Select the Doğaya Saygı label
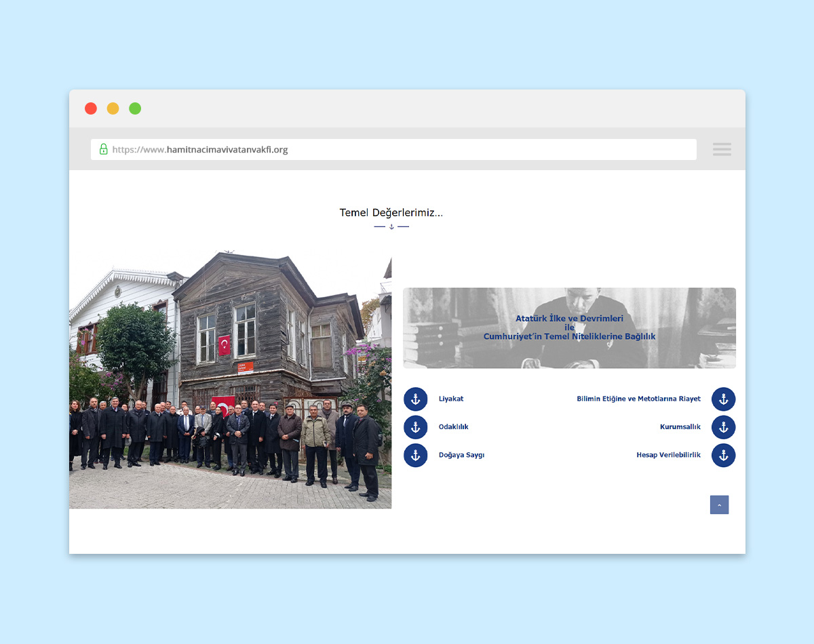Screen dimensions: 814x644 tap(461, 455)
